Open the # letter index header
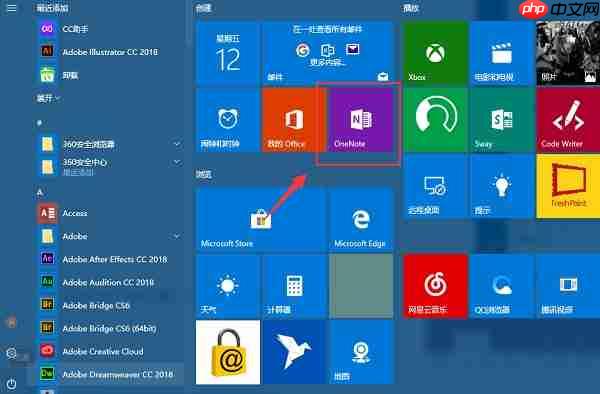 point(39,123)
